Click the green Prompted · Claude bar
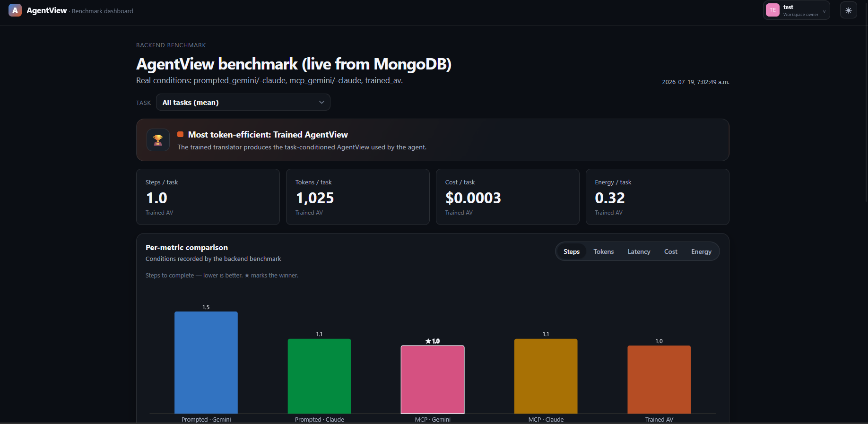The width and height of the screenshot is (868, 424). pos(319,376)
